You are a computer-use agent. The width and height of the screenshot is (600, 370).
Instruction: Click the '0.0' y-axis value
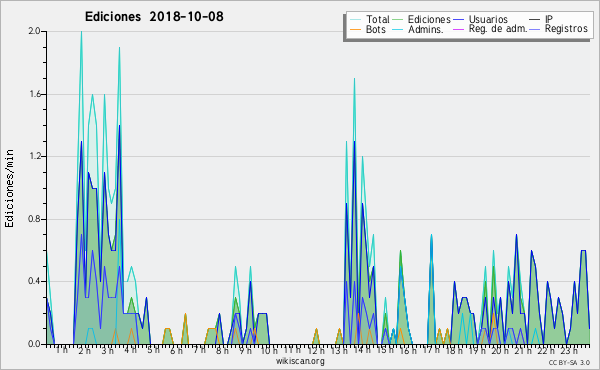pos(35,344)
